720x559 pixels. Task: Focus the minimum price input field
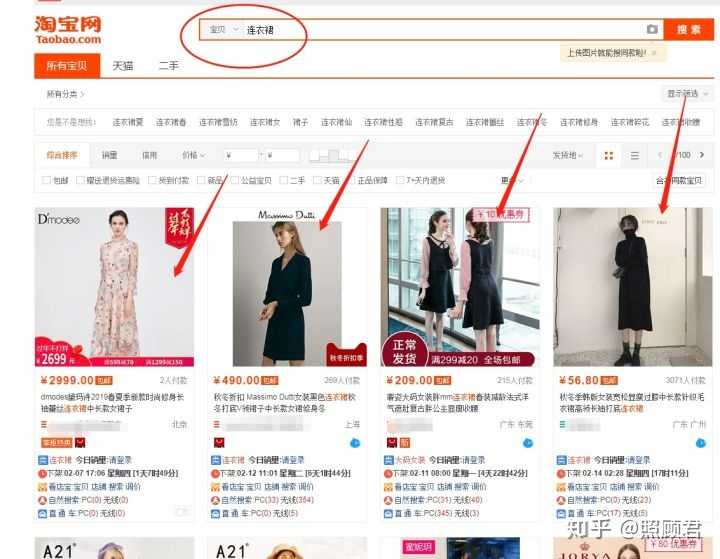[241, 156]
